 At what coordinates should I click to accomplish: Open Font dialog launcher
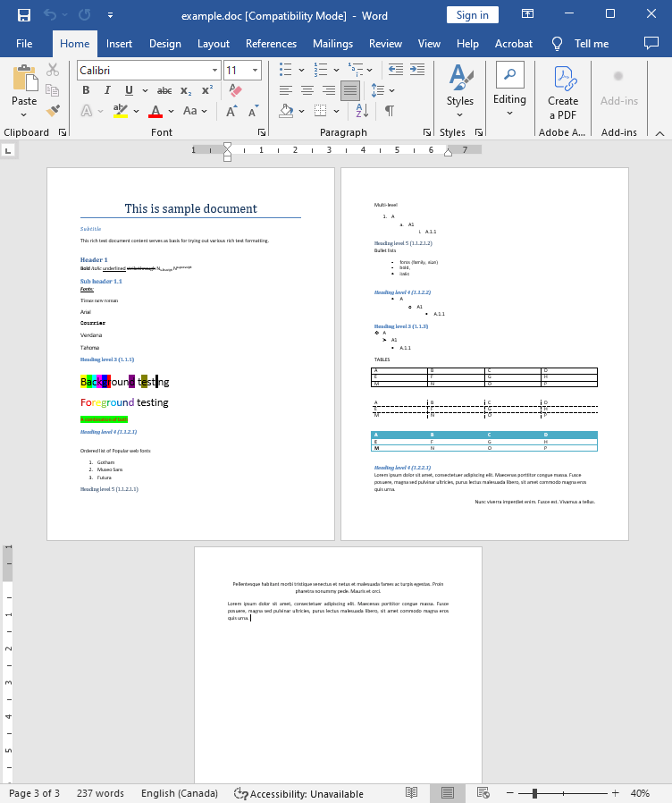[262, 132]
